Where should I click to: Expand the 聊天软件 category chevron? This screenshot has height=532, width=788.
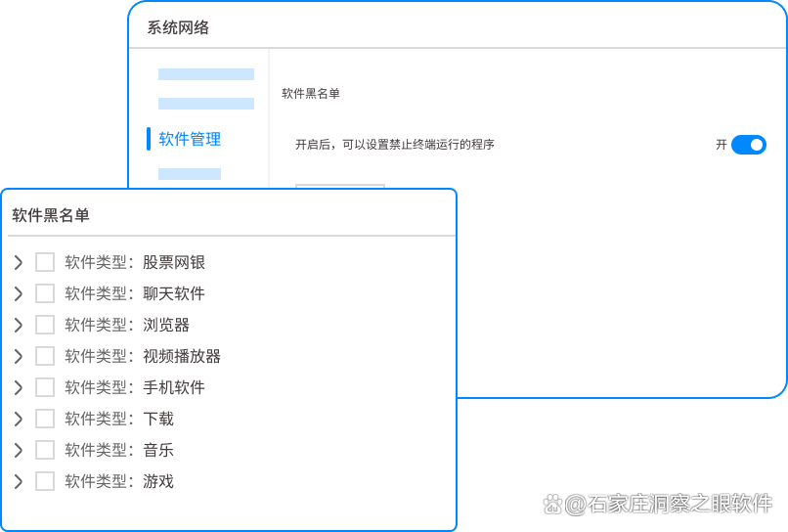[x=19, y=293]
